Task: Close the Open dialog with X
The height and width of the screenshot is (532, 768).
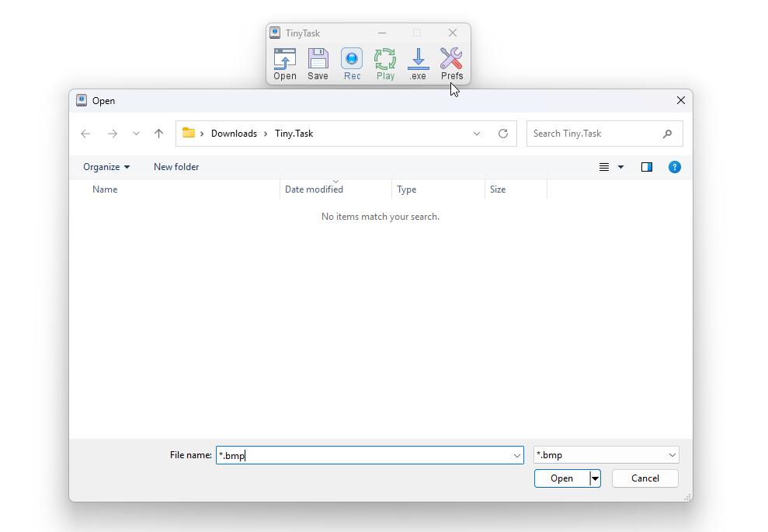Action: [681, 100]
